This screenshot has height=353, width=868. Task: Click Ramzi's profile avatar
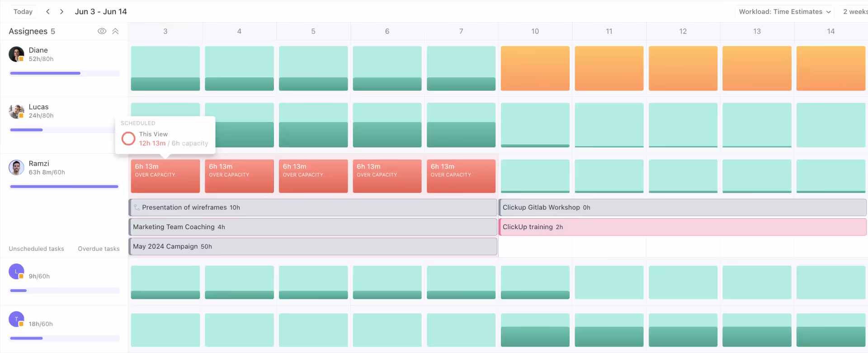[x=16, y=168]
